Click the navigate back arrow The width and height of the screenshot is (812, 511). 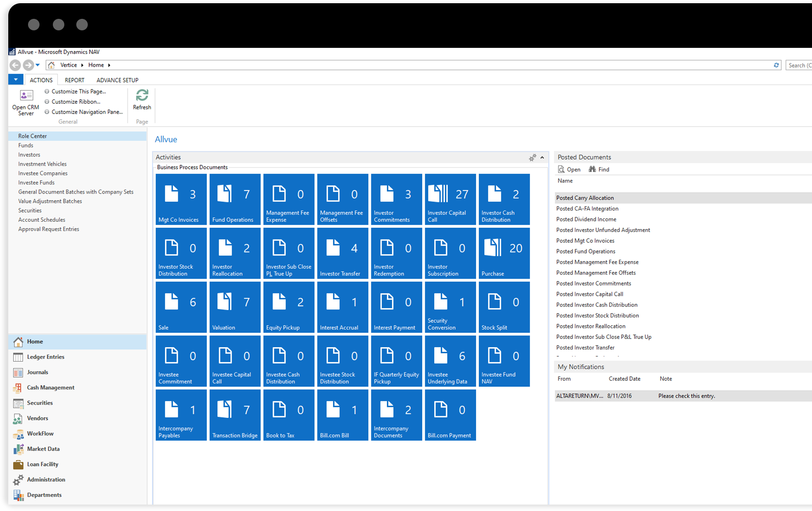[15, 65]
